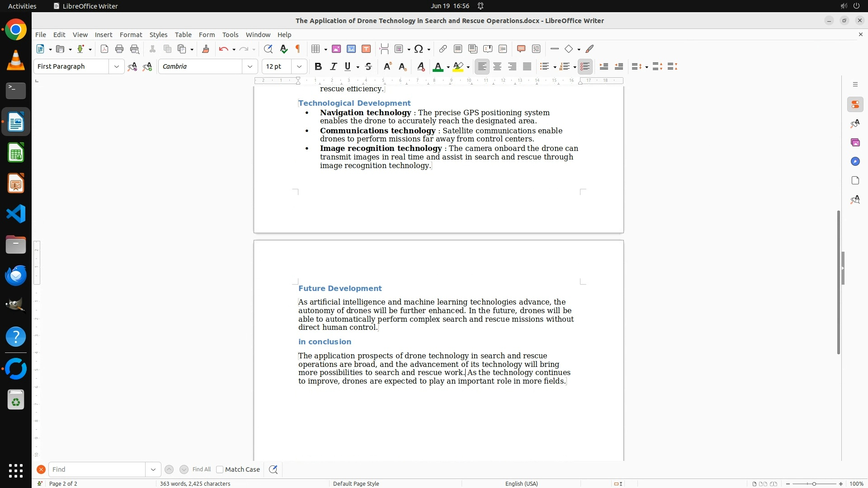Click the Export as PDF icon
The image size is (868, 488).
coord(104,49)
